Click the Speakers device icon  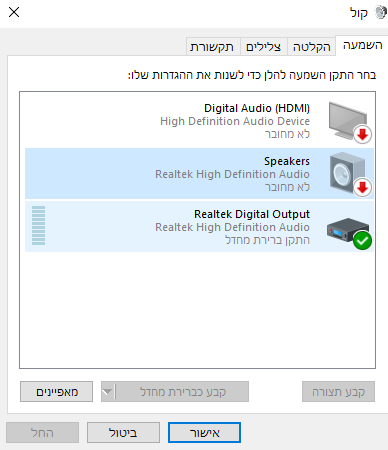(x=347, y=173)
